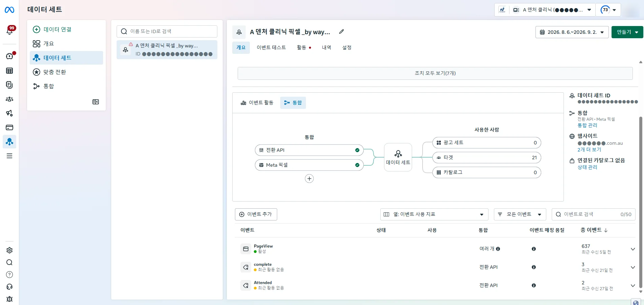Click 전환 API integration node
Screen dimensions: 644x305
coord(309,150)
